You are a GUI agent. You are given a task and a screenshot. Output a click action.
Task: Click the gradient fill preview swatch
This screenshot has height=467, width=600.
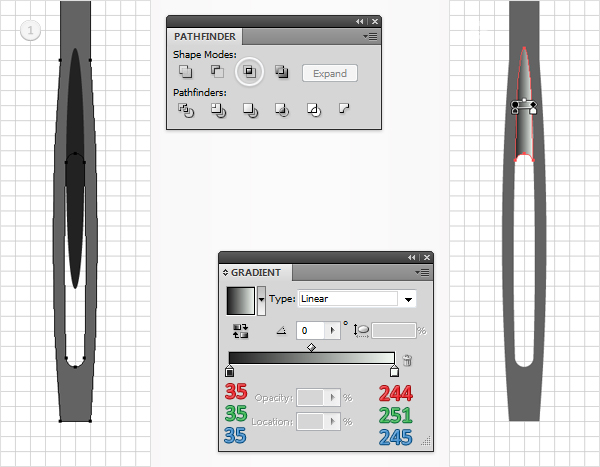(241, 301)
